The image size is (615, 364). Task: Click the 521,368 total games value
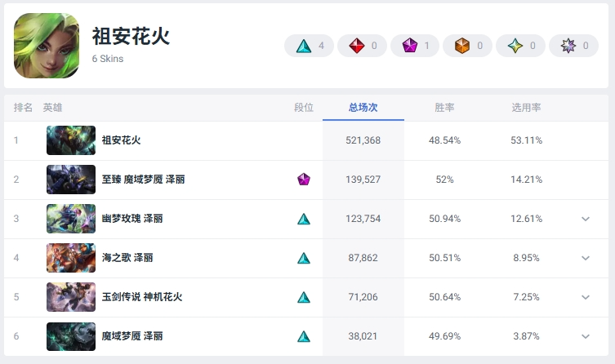363,140
